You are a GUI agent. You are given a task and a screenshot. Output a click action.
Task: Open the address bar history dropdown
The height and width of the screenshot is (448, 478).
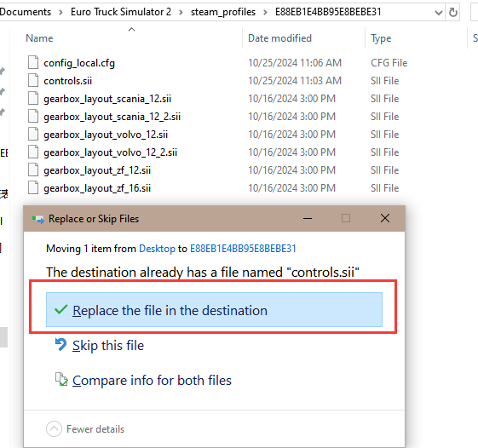click(438, 13)
